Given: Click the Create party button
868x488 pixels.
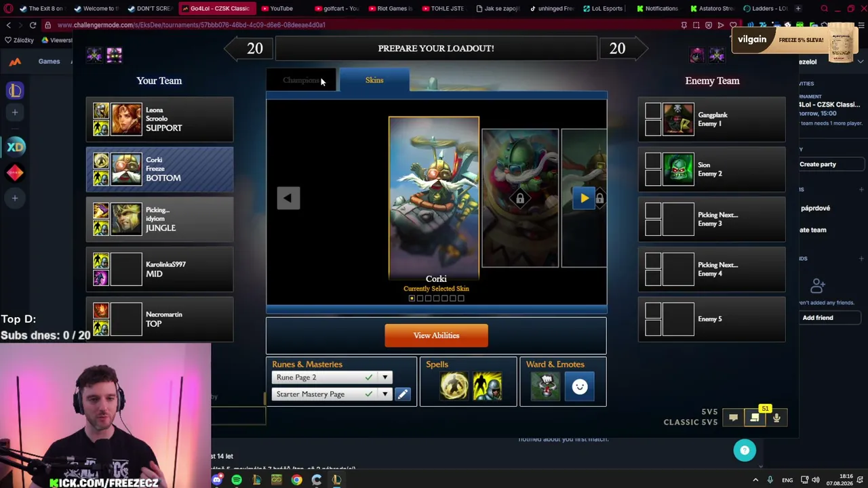Looking at the screenshot, I should point(829,164).
